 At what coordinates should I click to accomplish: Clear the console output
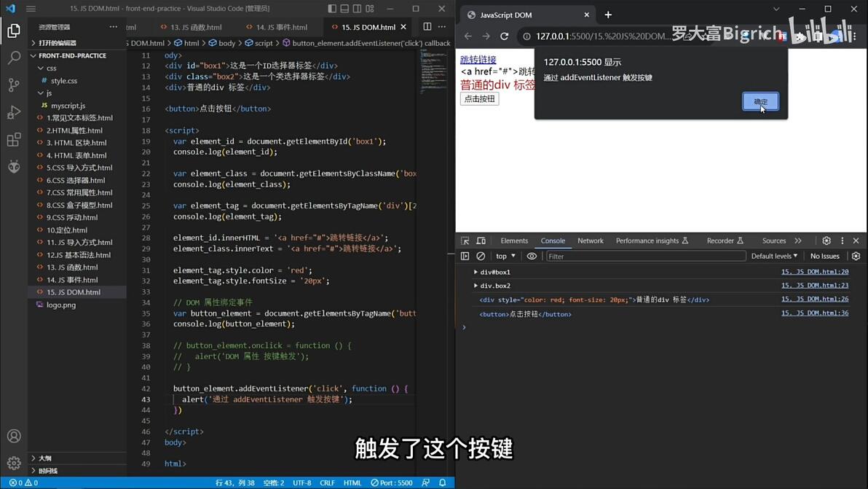click(481, 257)
